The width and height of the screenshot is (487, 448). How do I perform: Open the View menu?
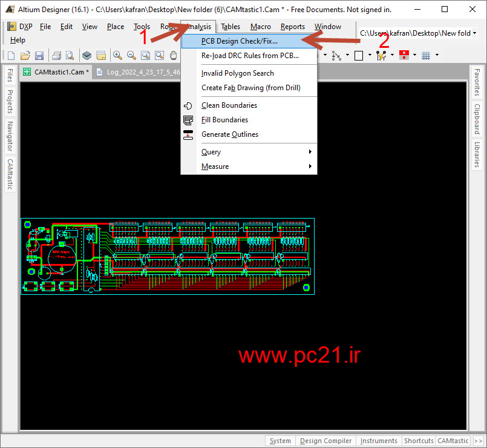[90, 27]
